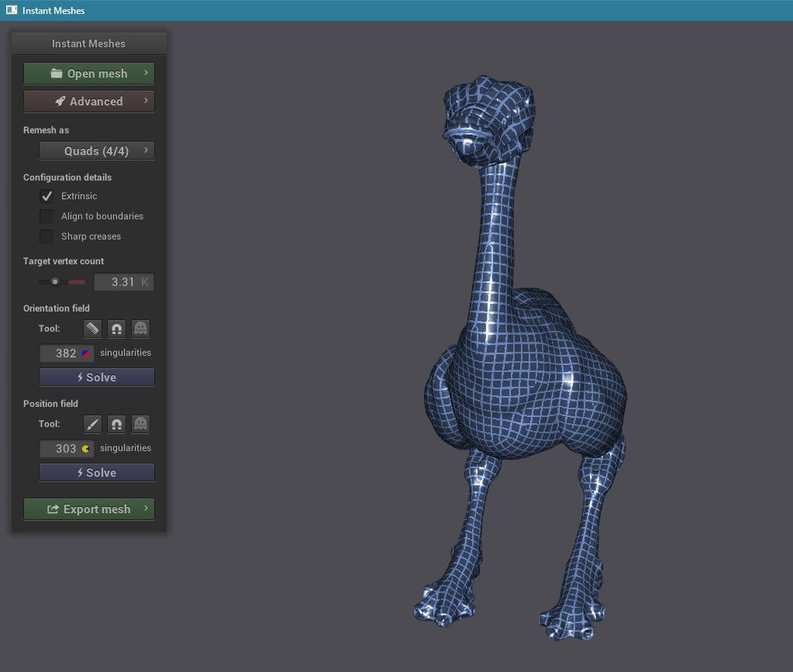Click the 3.31 K vertex count field
The image size is (793, 672).
point(124,282)
